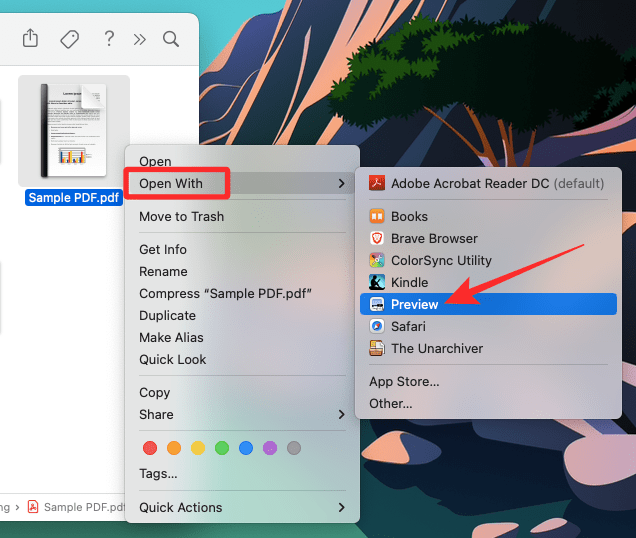
Task: Click the ColorSync Utility icon
Action: point(377,260)
